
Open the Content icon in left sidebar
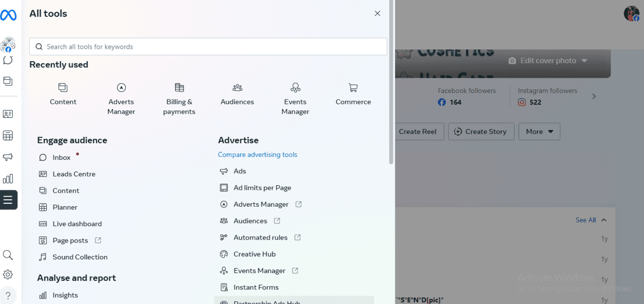(8, 81)
